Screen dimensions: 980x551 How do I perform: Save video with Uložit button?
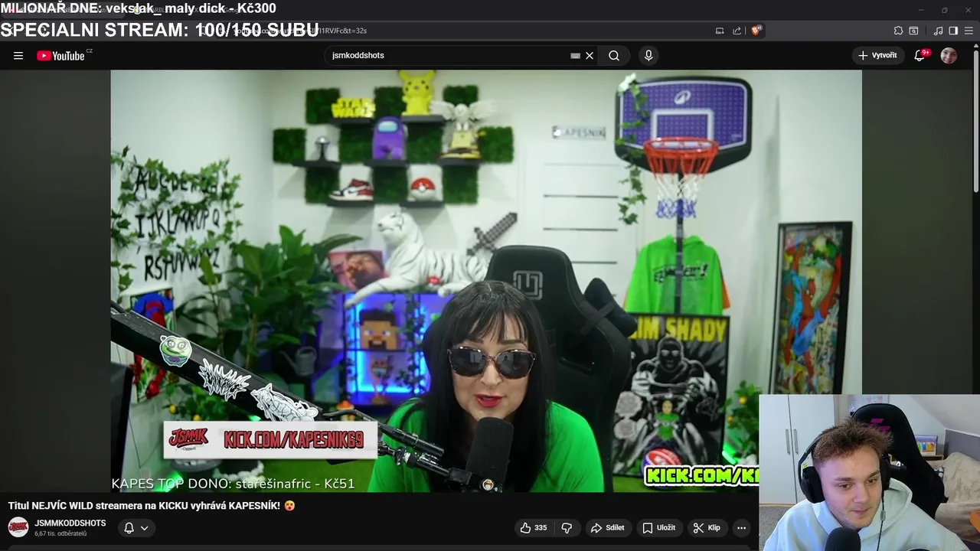point(658,528)
